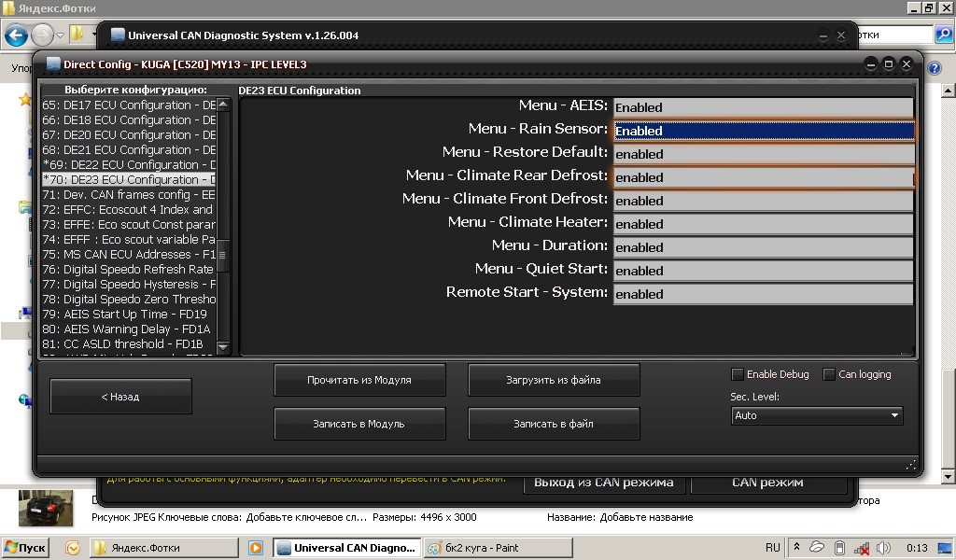Click the search magnifier icon in Explorer
956x560 pixels.
pyautogui.click(x=943, y=35)
